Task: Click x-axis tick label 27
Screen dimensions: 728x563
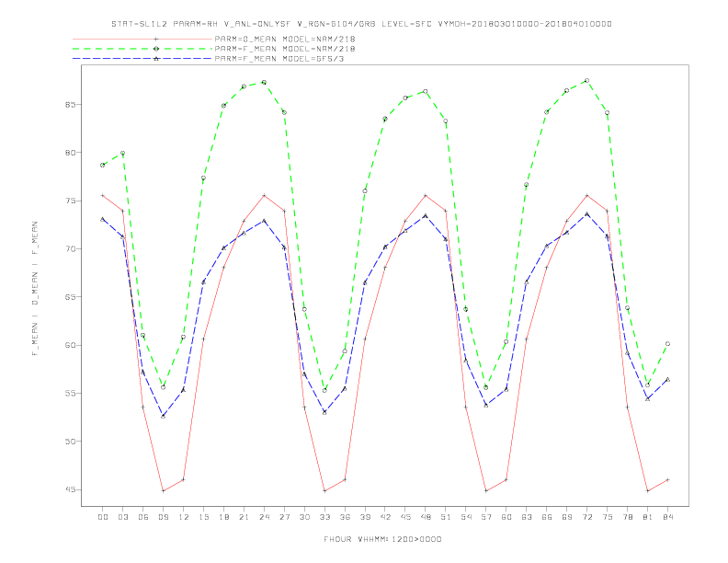Action: pos(284,517)
